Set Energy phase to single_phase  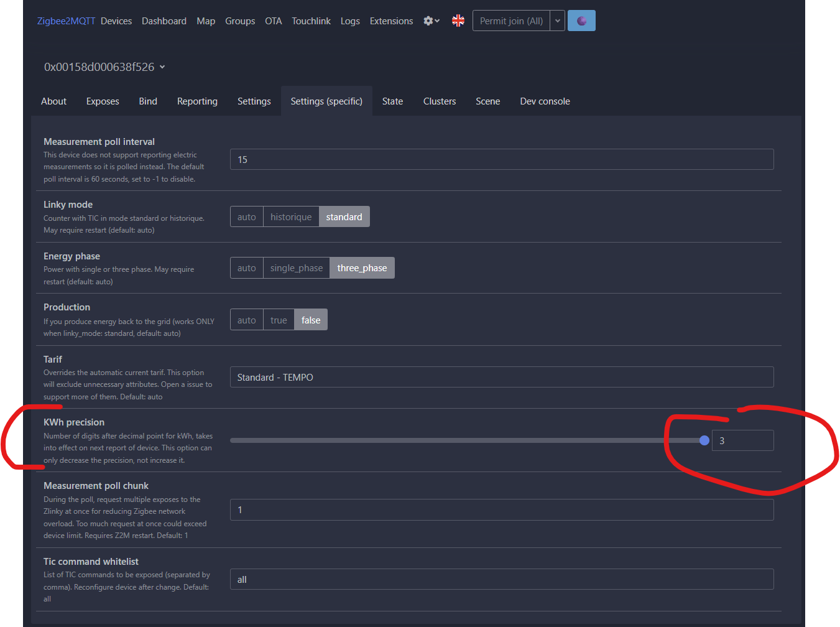pyautogui.click(x=297, y=268)
